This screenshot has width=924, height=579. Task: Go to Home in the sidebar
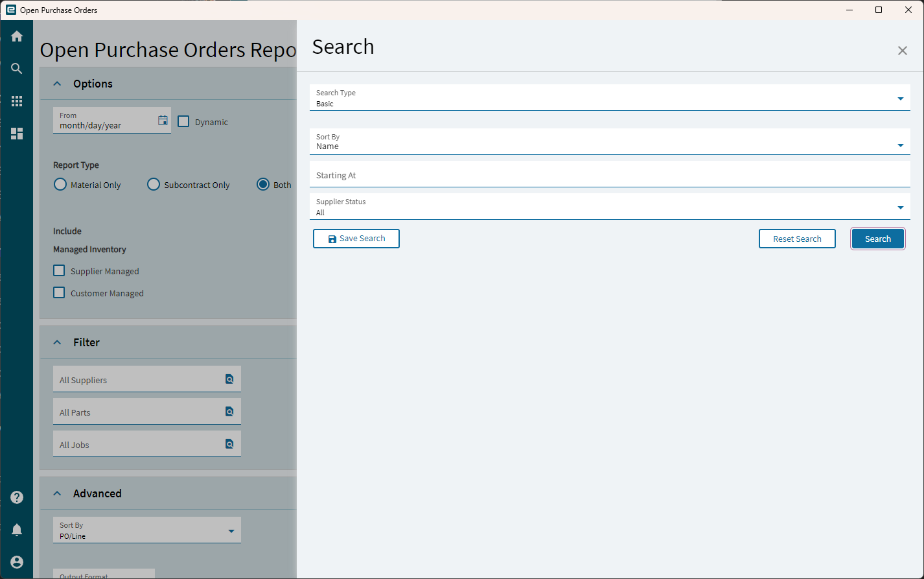(17, 36)
